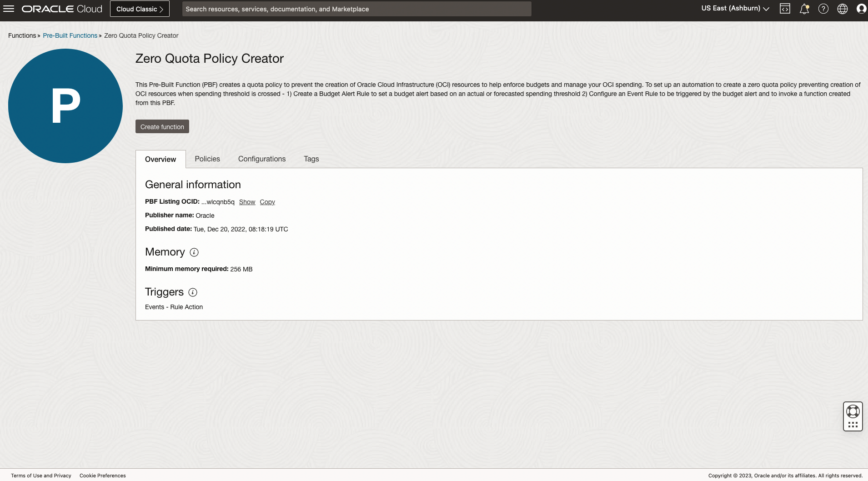The height and width of the screenshot is (481, 868).
Task: Switch to Cloud Classic view
Action: point(140,9)
